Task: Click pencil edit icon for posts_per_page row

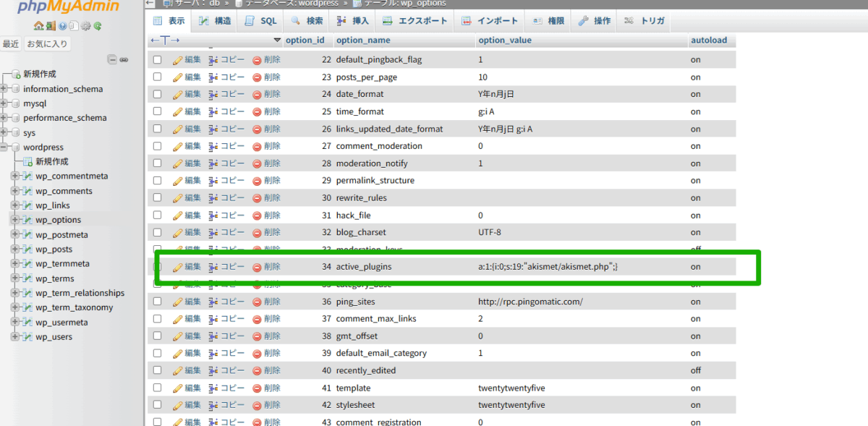Action: click(177, 77)
